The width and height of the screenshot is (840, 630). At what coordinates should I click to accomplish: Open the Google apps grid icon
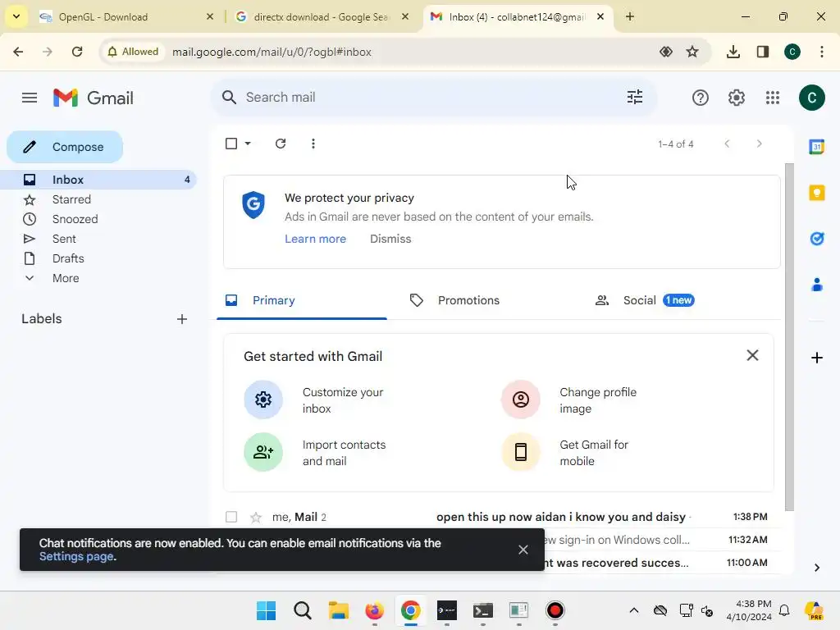773,98
